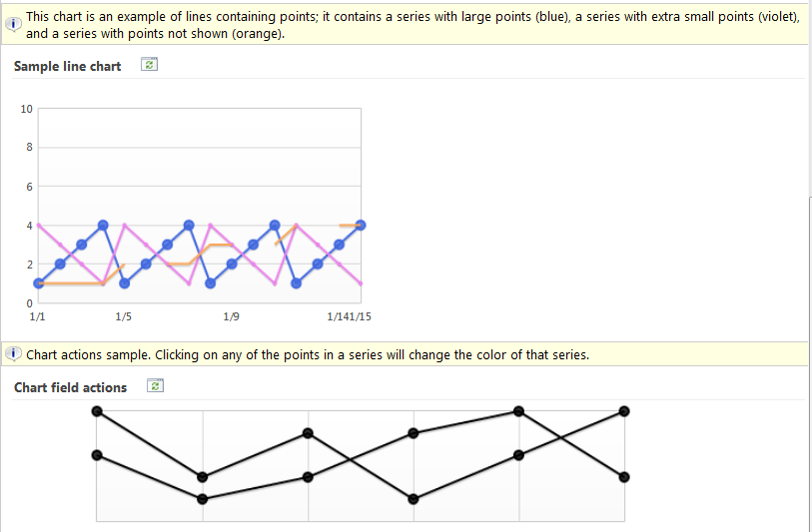Click lower-left black point in field actions chart

coord(97,455)
